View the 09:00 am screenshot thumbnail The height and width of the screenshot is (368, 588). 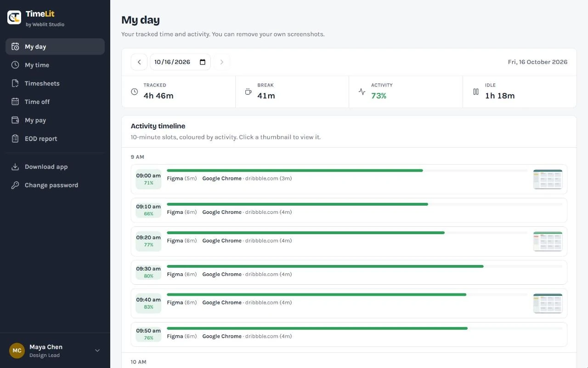[x=548, y=179]
